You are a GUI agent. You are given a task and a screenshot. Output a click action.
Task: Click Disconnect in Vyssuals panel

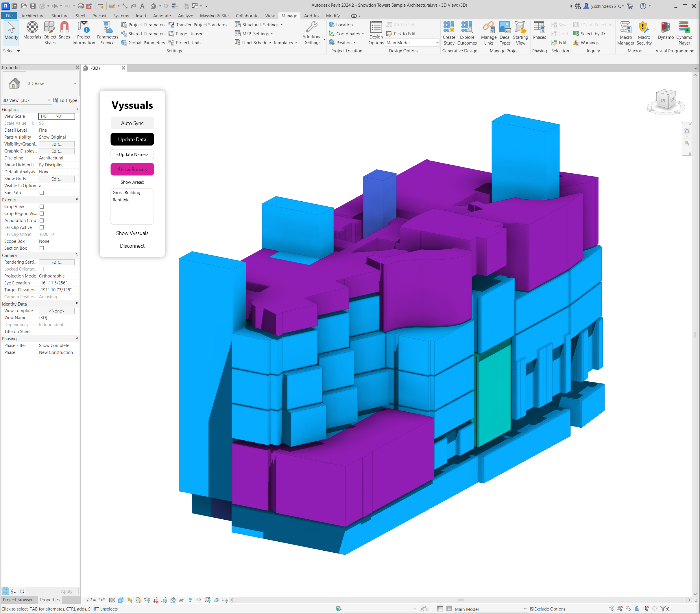132,246
